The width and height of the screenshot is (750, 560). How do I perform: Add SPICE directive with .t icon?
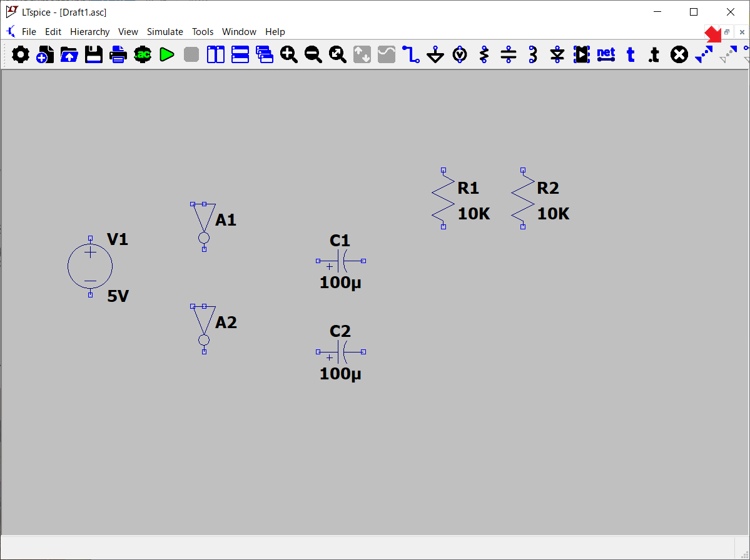click(x=654, y=55)
